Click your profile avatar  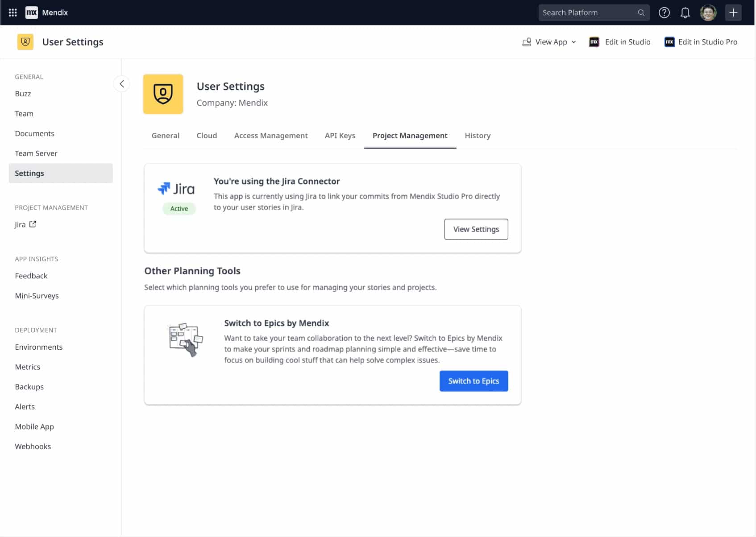[x=708, y=12]
